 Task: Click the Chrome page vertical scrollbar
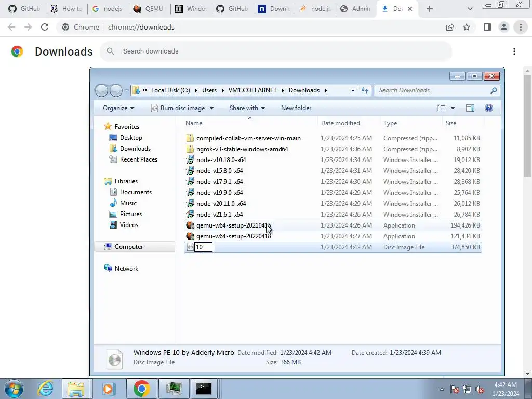[x=527, y=126]
